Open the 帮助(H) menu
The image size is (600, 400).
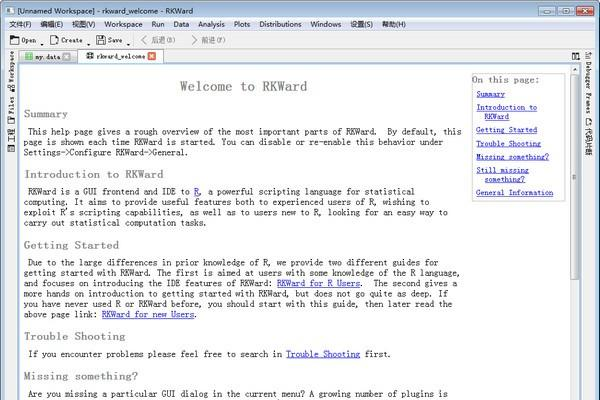pyautogui.click(x=393, y=24)
